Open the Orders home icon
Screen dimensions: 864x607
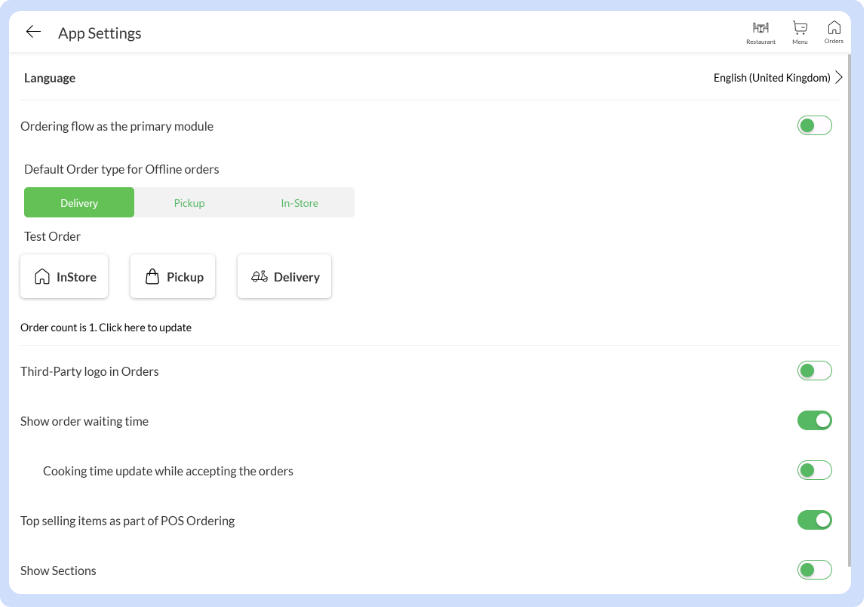[834, 31]
